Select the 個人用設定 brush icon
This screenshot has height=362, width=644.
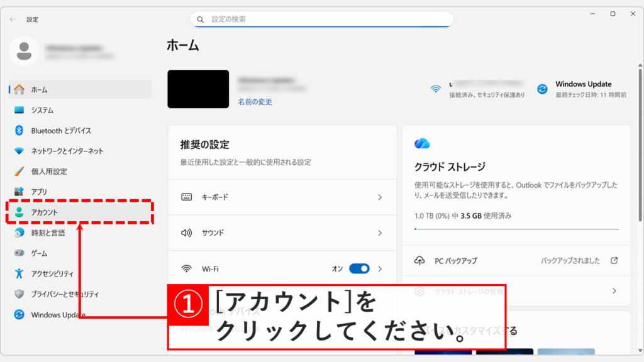click(x=18, y=171)
